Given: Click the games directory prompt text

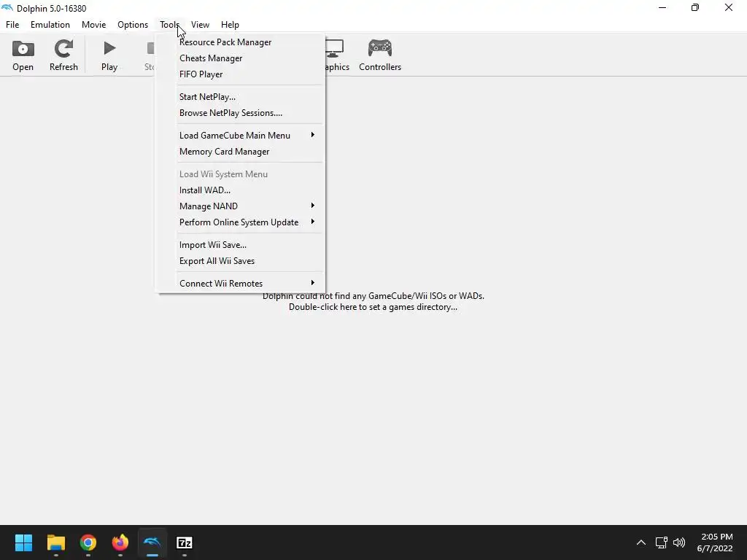Looking at the screenshot, I should [373, 301].
